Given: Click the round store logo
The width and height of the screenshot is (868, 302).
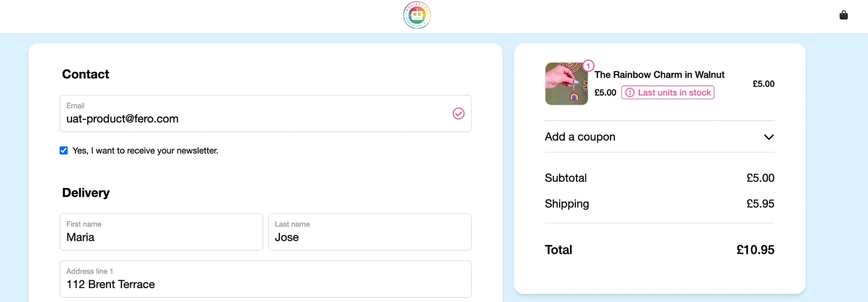Looking at the screenshot, I should pyautogui.click(x=417, y=15).
